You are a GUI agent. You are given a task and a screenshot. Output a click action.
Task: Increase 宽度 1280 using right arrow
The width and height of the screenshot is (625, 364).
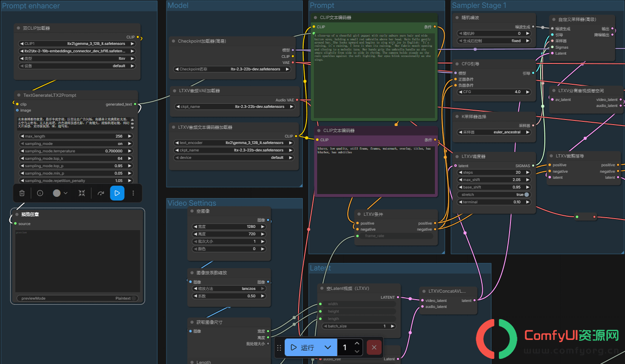click(263, 226)
